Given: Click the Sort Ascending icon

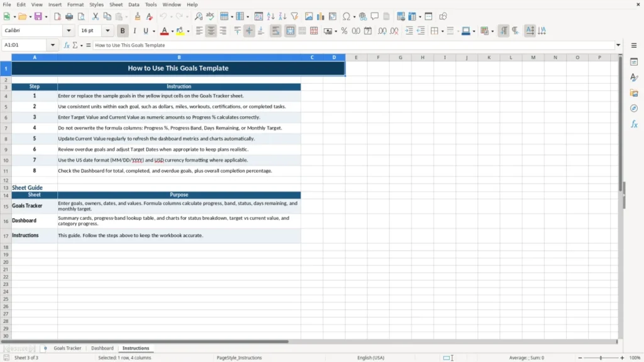Looking at the screenshot, I should [270, 16].
